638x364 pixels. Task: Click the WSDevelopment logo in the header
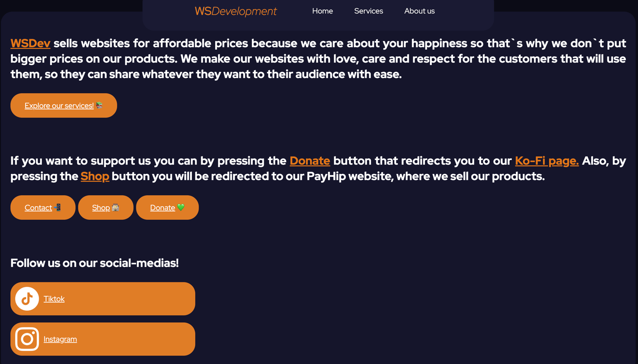tap(236, 11)
